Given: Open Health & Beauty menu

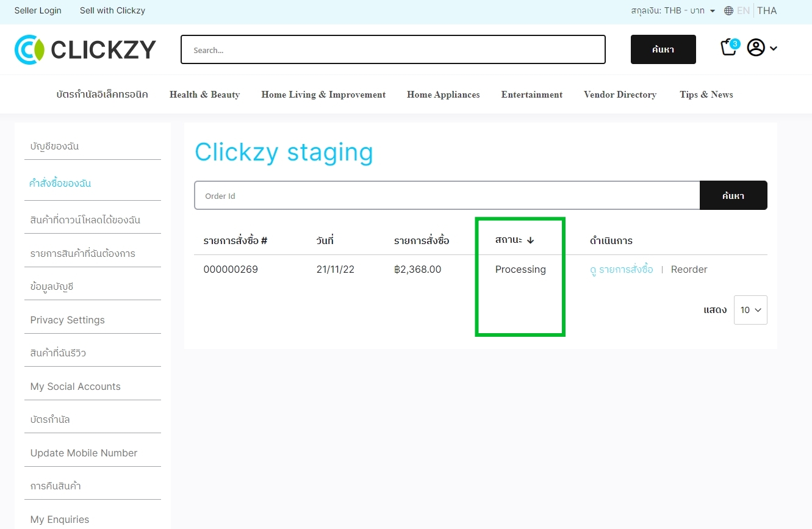Looking at the screenshot, I should [204, 95].
